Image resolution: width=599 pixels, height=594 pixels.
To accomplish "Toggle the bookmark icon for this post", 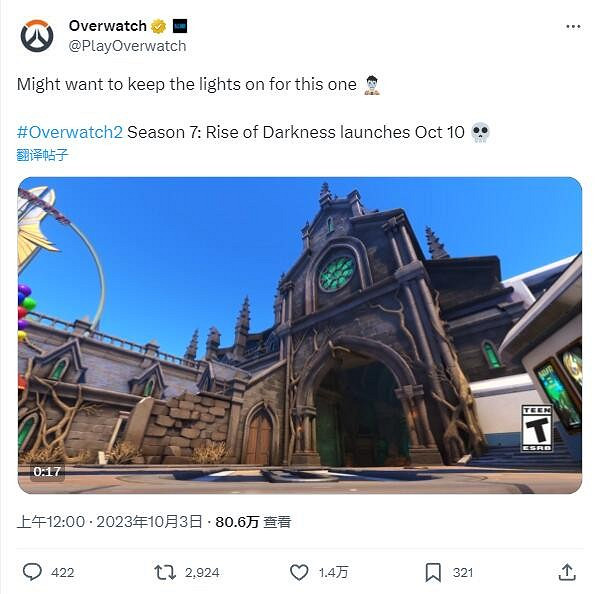I will coord(433,572).
